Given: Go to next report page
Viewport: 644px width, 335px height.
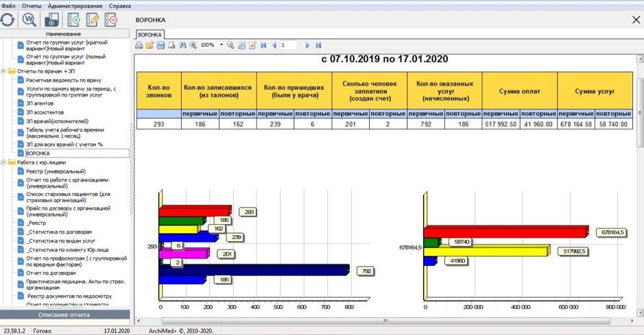Looking at the screenshot, I should click(307, 45).
